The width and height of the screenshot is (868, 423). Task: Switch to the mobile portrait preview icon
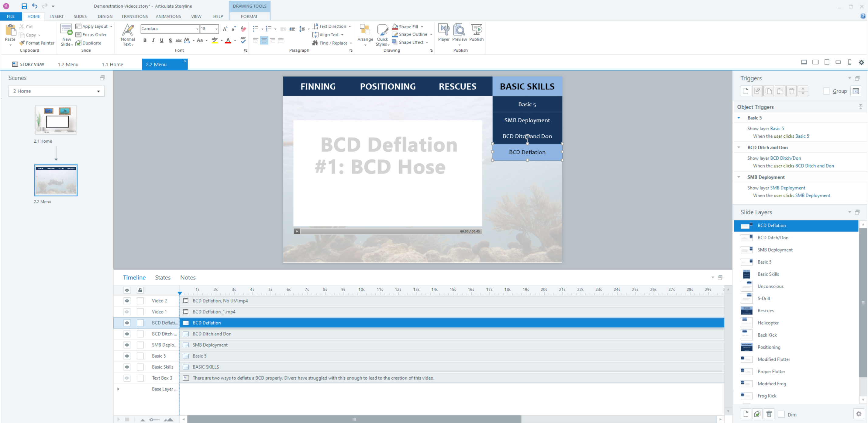pos(849,62)
